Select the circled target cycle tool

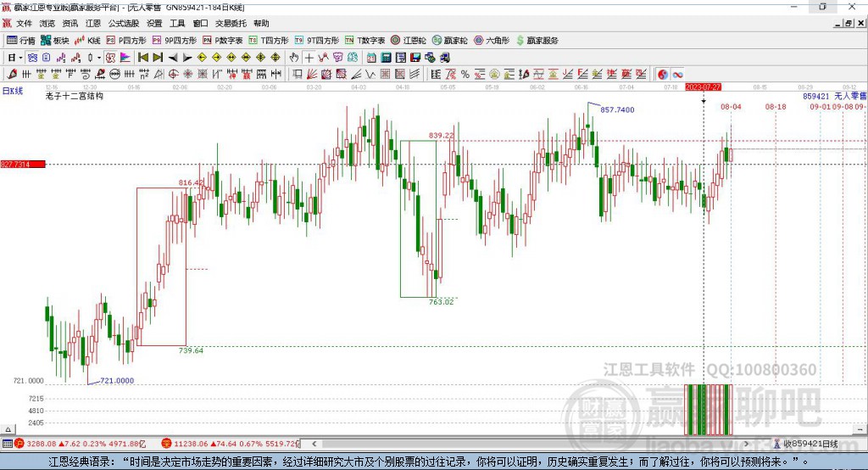173,75
